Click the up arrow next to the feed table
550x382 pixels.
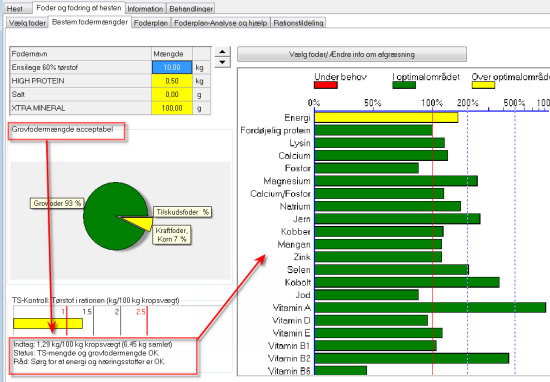222,52
